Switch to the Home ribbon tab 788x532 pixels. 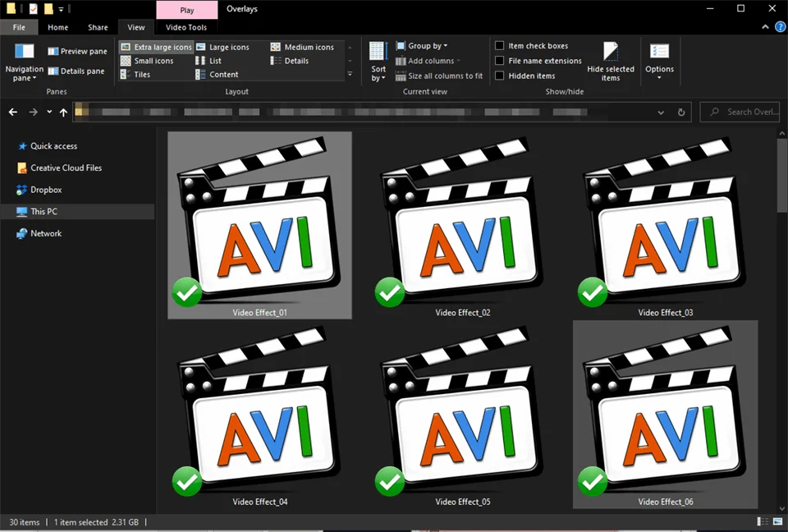pos(57,27)
